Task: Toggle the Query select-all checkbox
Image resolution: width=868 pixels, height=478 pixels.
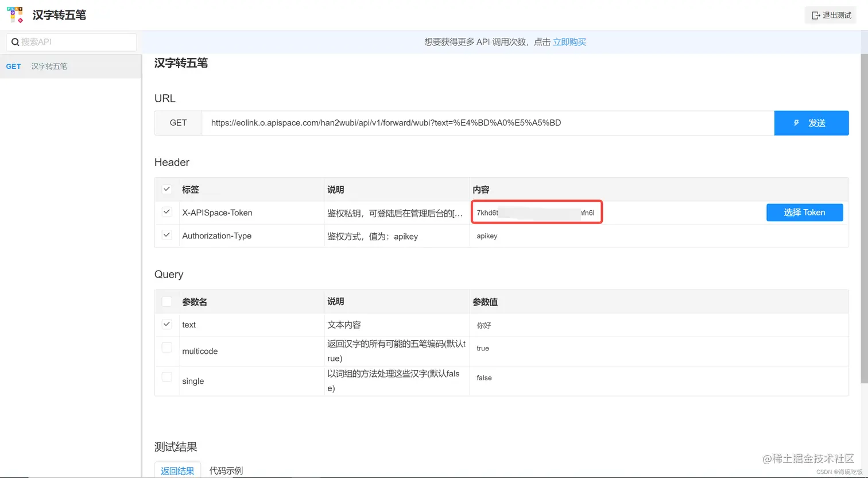Action: click(167, 302)
